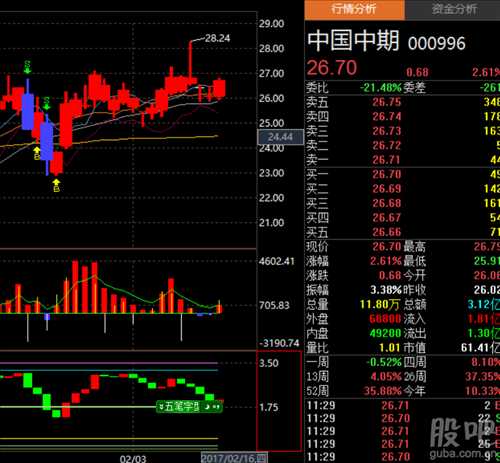500x463 pixels.
Task: Click the 24.44 crosshair price tag on the axis
Action: [280, 137]
